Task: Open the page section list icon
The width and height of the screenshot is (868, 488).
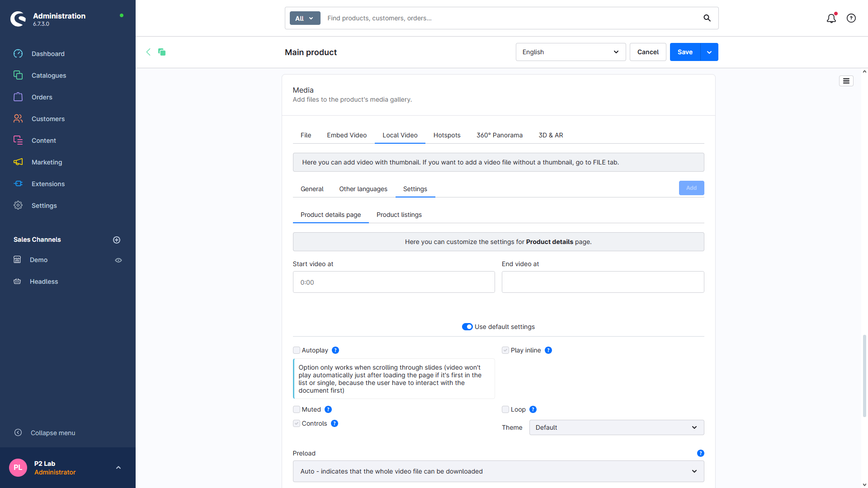Action: (x=846, y=81)
